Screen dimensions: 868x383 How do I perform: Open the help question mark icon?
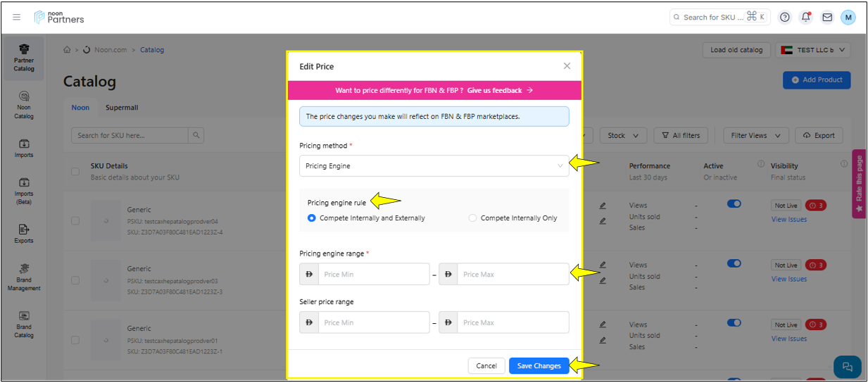tap(785, 18)
